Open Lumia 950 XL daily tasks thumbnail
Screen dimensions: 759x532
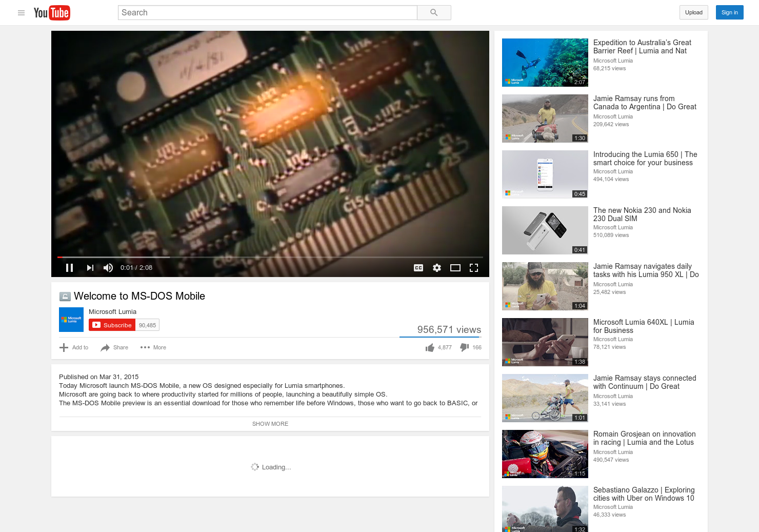pos(545,286)
